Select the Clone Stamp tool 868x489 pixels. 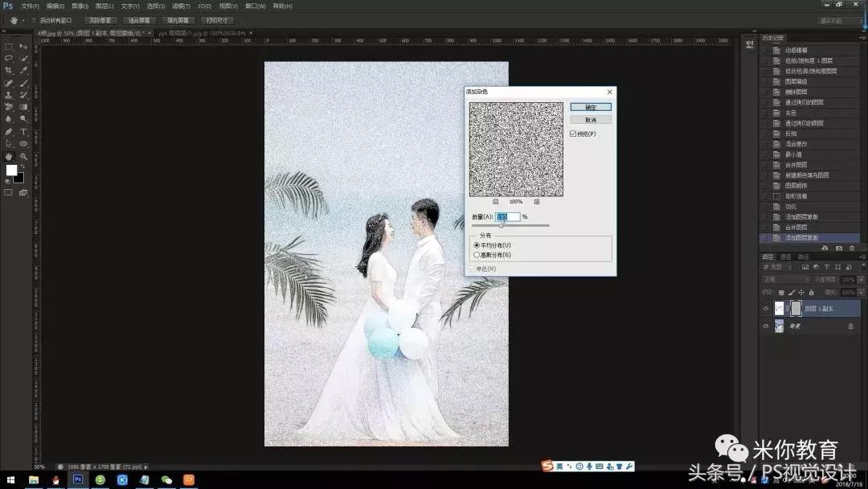(x=8, y=95)
